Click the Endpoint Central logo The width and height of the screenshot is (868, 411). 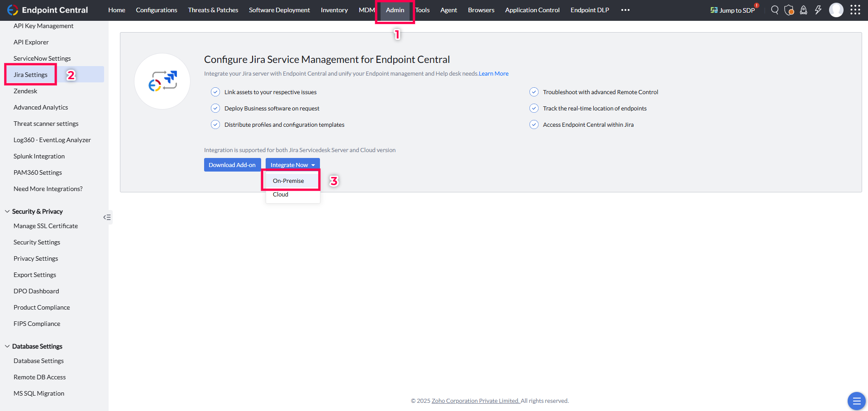(48, 10)
